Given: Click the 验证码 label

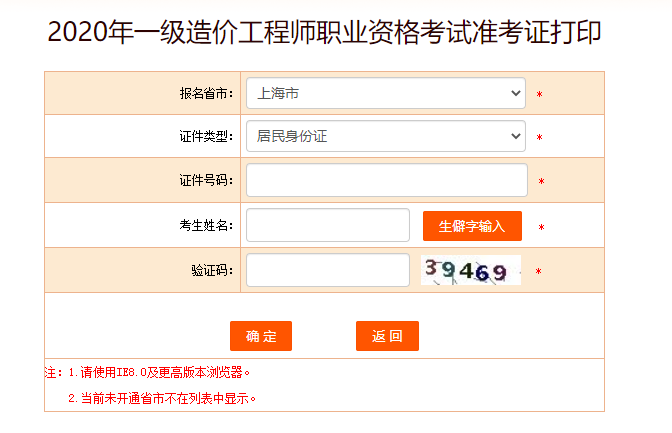Looking at the screenshot, I should 211,271.
